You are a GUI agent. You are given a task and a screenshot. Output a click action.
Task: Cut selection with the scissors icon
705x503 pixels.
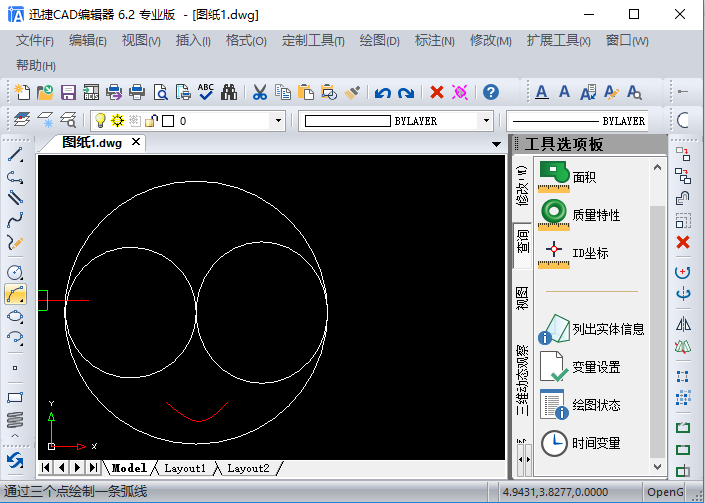tap(259, 92)
